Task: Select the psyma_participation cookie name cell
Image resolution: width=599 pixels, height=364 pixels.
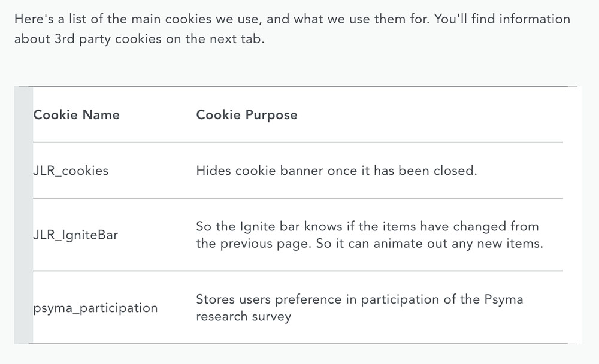Action: [x=95, y=308]
